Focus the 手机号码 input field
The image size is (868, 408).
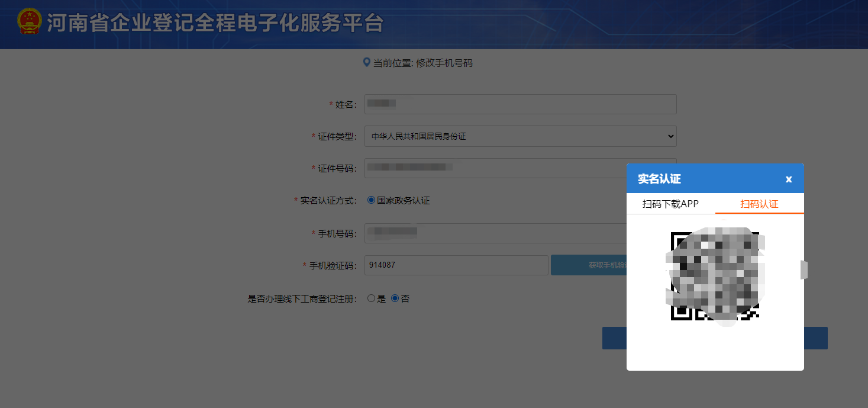click(x=521, y=233)
